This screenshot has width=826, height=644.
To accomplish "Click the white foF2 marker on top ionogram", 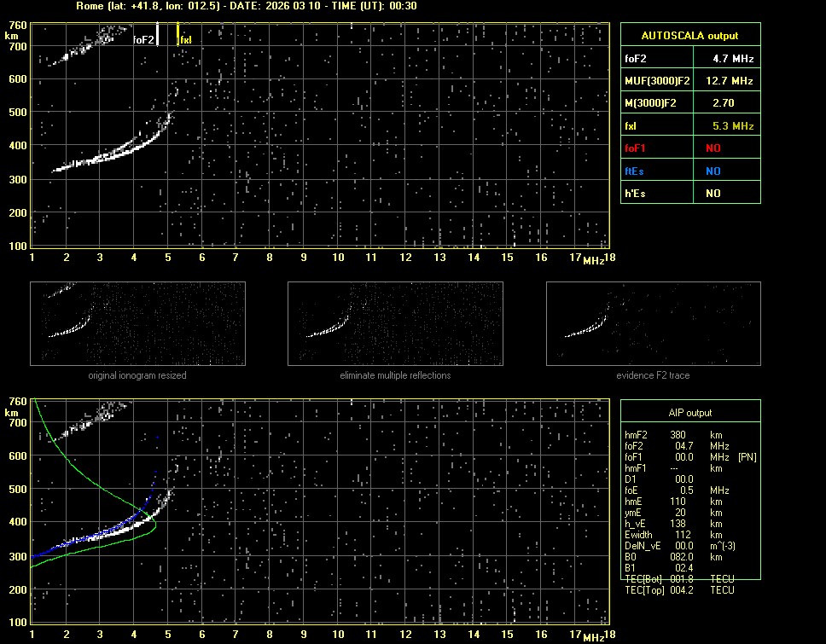I will pos(158,32).
